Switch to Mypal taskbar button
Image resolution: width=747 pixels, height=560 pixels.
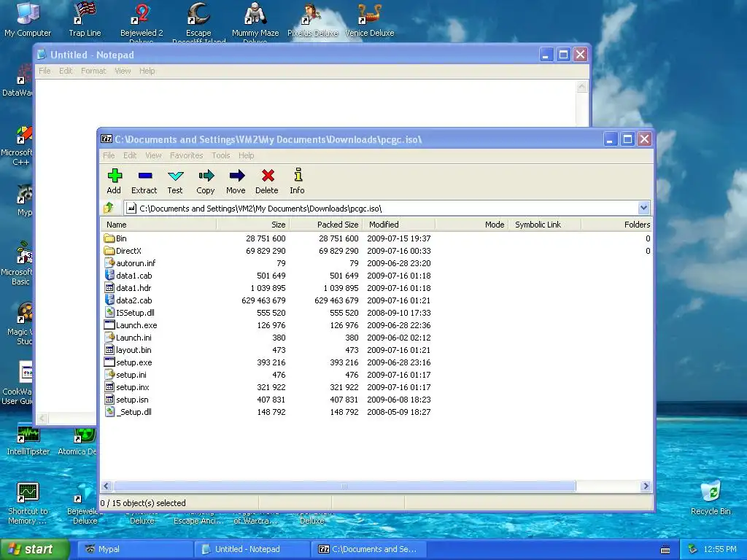(134, 549)
